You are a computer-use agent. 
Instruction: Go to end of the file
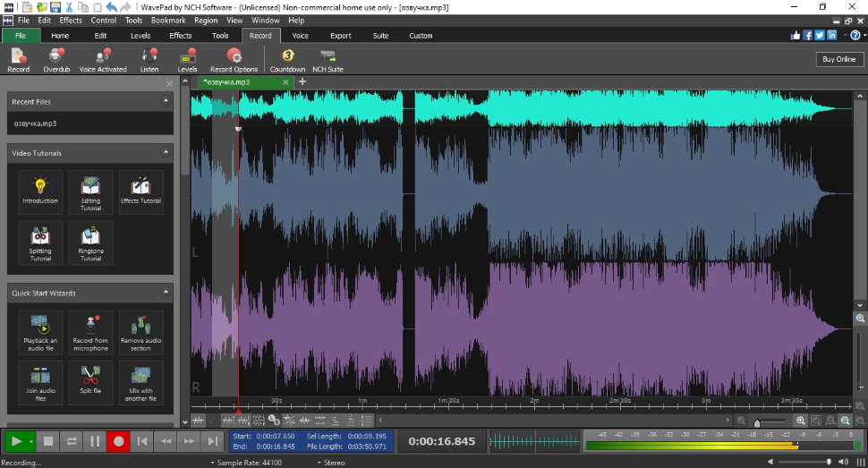pos(213,441)
